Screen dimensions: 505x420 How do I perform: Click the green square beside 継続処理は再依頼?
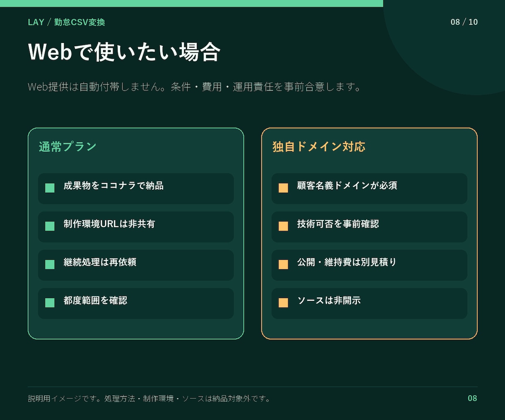click(50, 264)
